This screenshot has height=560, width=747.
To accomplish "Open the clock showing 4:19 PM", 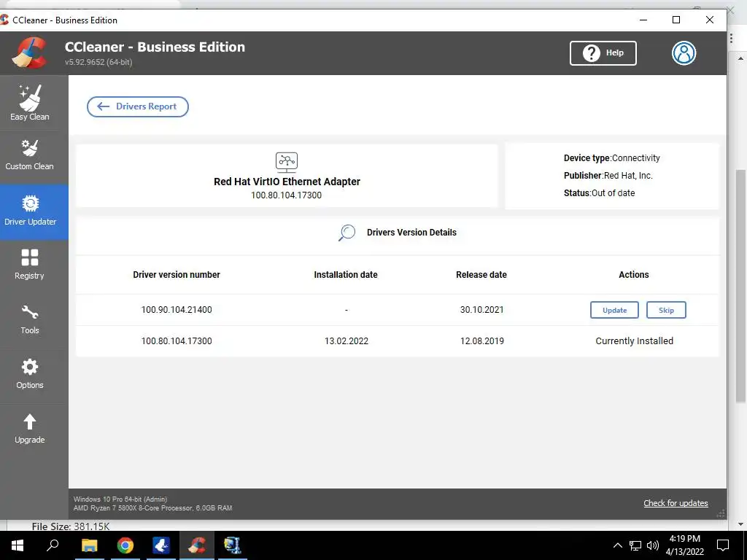I will [684, 545].
